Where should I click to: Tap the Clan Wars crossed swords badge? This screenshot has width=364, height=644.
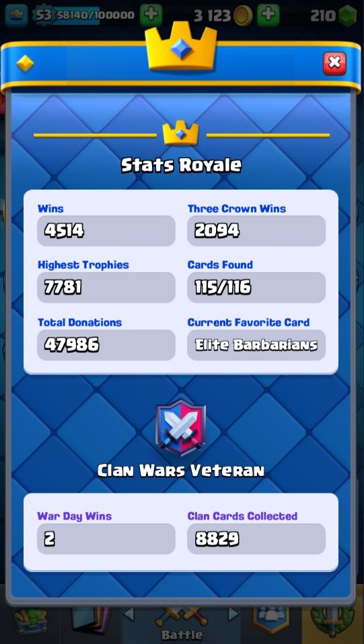[x=181, y=428]
